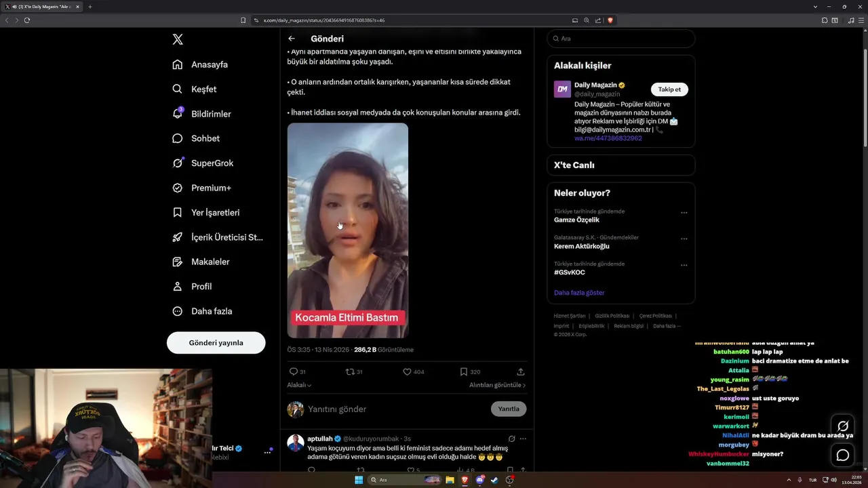This screenshot has width=868, height=488.
Task: Click the Ara search field on X
Action: (x=620, y=39)
